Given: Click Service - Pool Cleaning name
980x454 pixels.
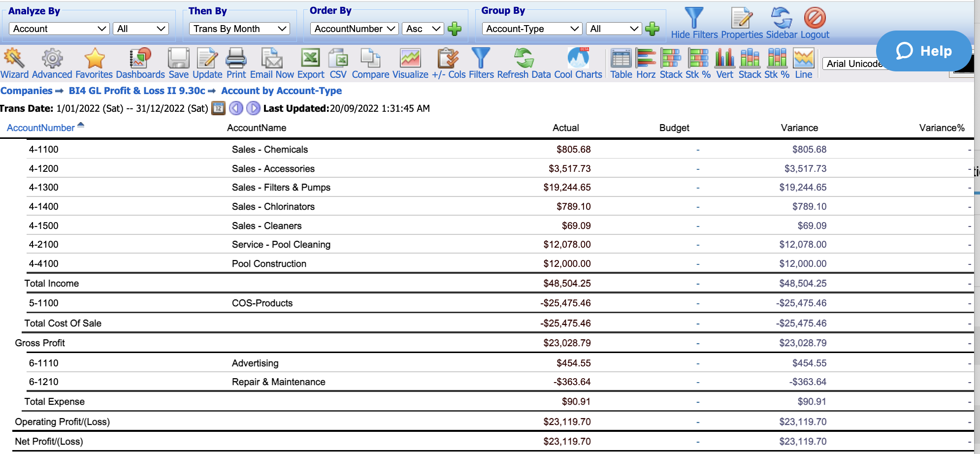Looking at the screenshot, I should point(281,244).
